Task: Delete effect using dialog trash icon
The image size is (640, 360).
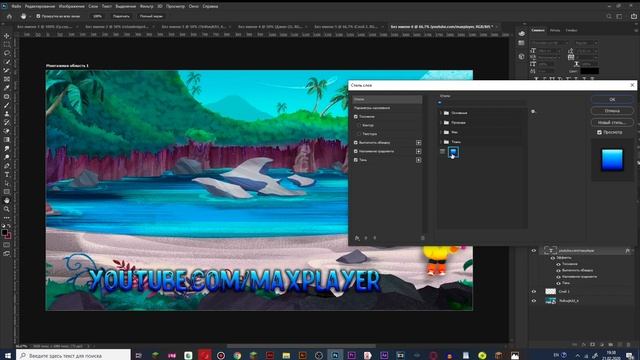Action: coord(422,238)
